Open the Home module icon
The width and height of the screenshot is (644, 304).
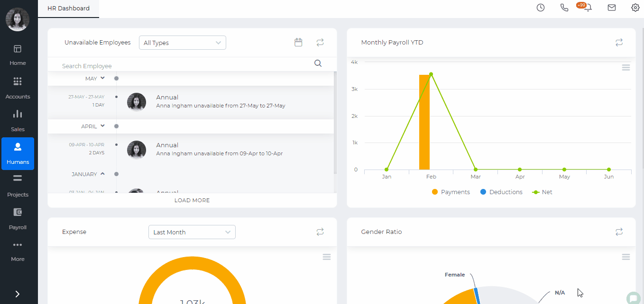[x=18, y=49]
